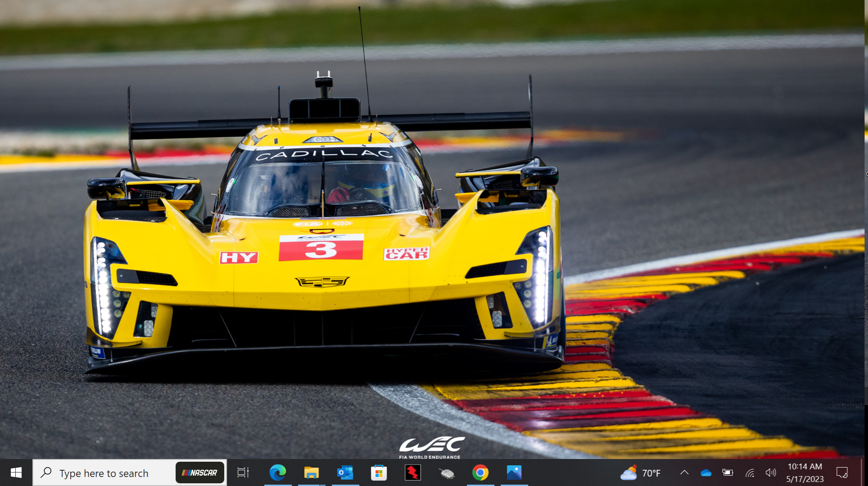
Task: Open the battery status flyout
Action: (x=728, y=472)
